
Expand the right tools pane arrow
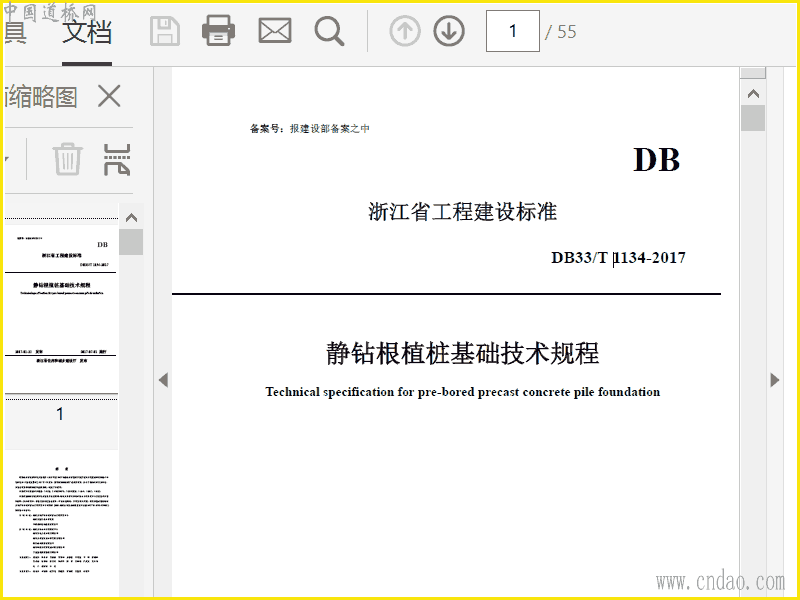[x=774, y=380]
